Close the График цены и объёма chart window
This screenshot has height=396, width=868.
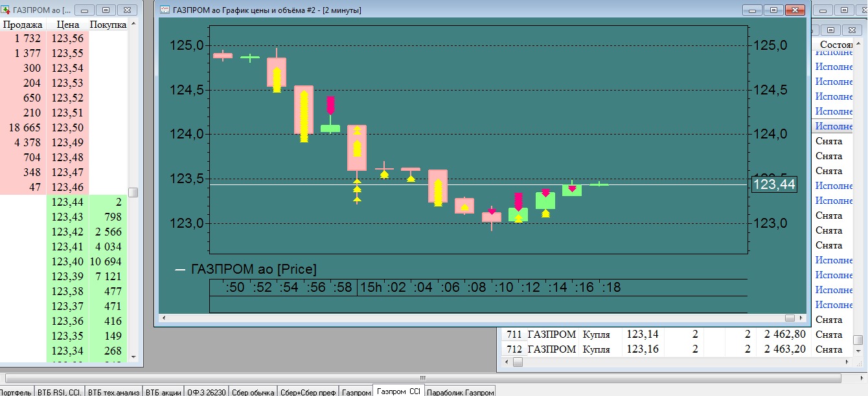[794, 10]
